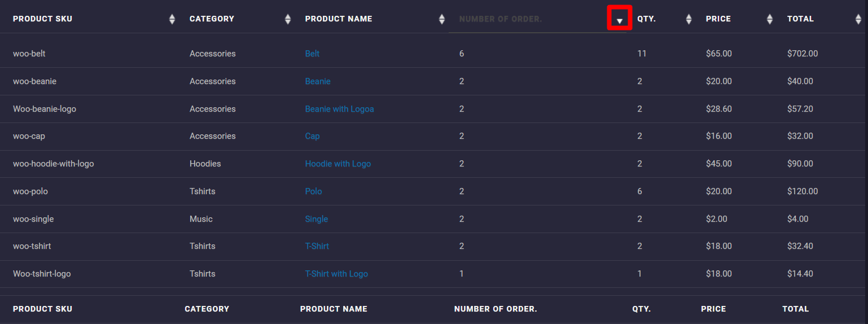Toggle descending sort on Number of Order
This screenshot has height=324, width=868.
[620, 19]
